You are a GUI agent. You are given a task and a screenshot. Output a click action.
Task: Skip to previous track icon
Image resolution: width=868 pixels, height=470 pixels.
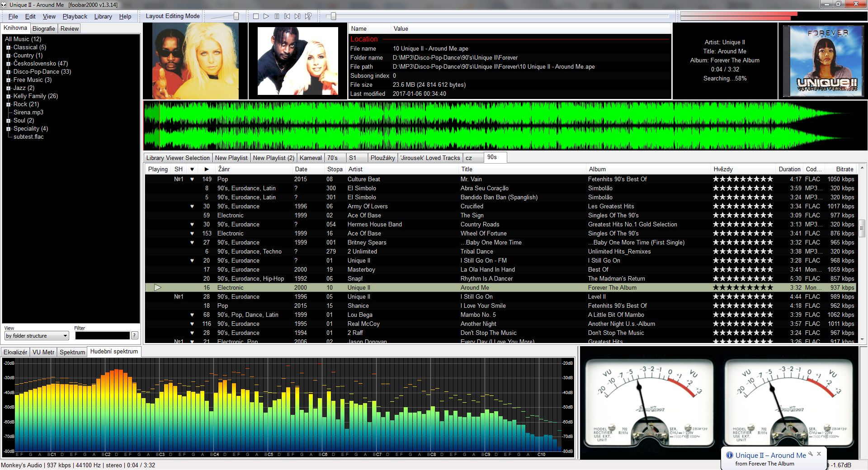[287, 16]
